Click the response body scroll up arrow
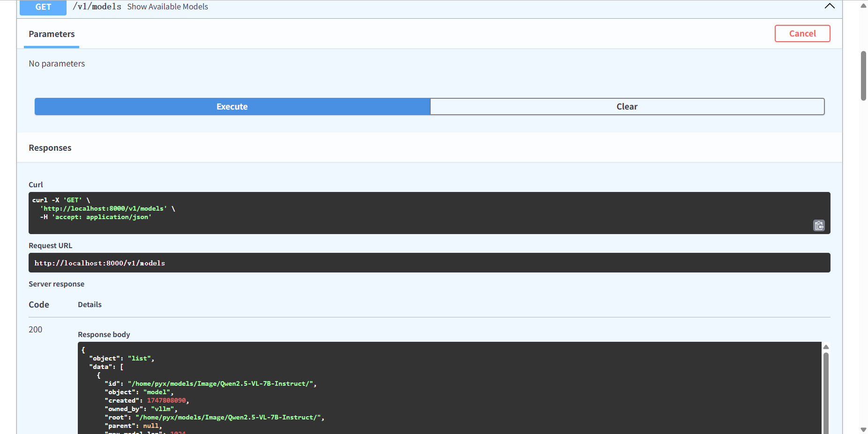This screenshot has height=434, width=868. 826,347
